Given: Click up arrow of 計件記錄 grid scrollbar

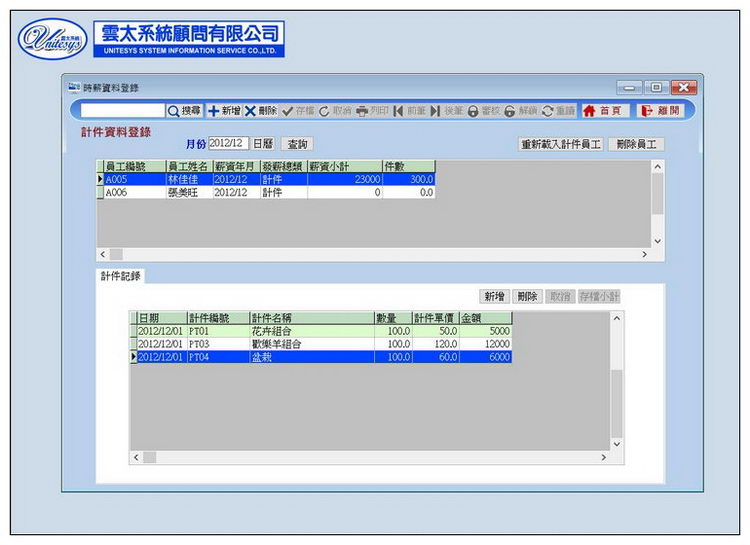Looking at the screenshot, I should tap(617, 318).
